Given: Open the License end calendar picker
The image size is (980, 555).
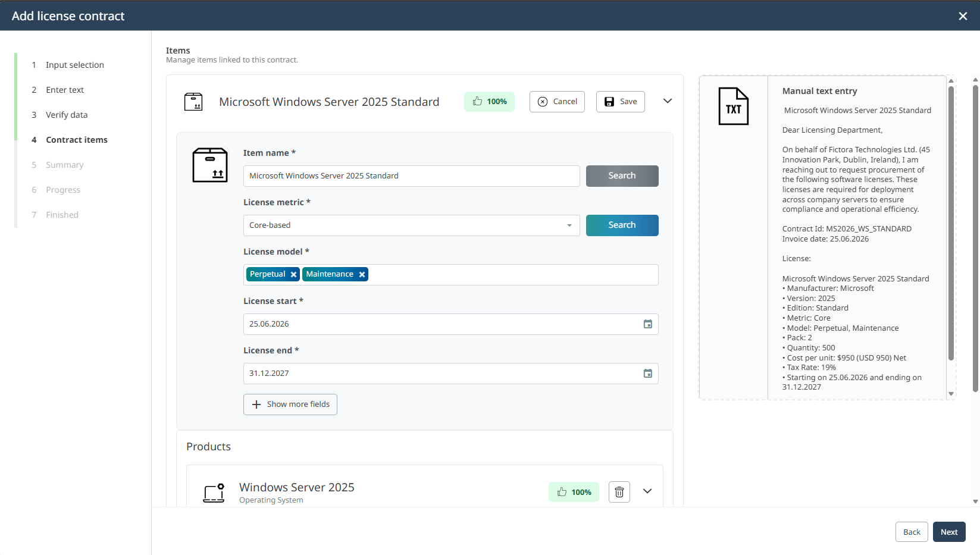Looking at the screenshot, I should [648, 374].
